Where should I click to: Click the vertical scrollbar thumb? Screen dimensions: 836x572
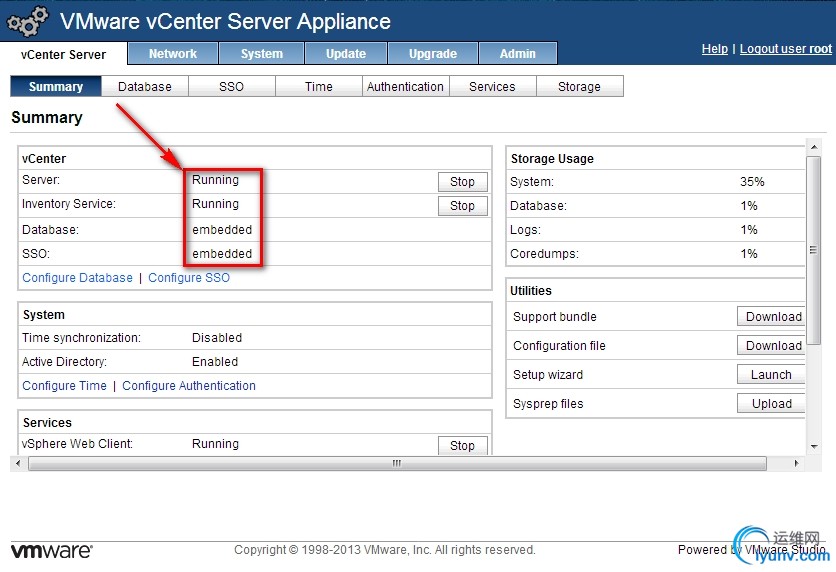pos(814,251)
